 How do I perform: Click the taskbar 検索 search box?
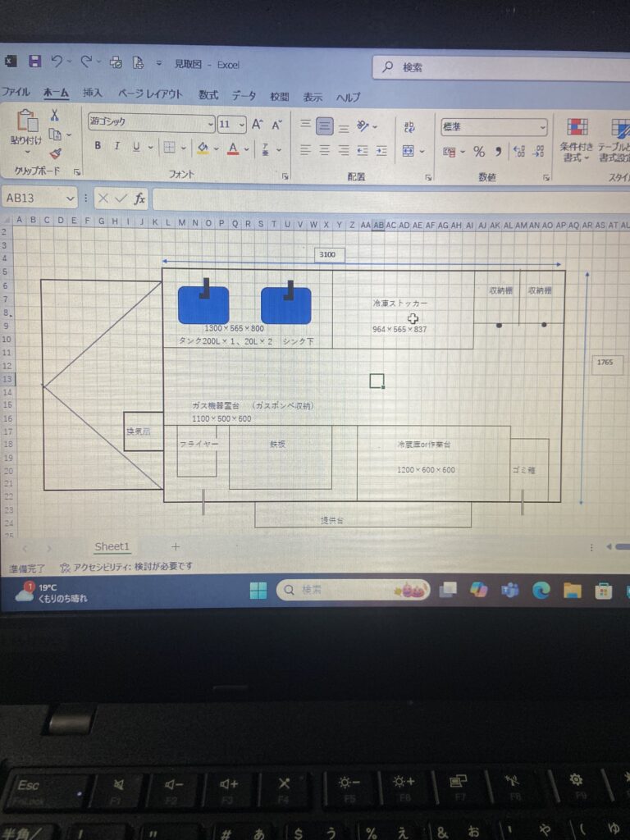point(353,590)
